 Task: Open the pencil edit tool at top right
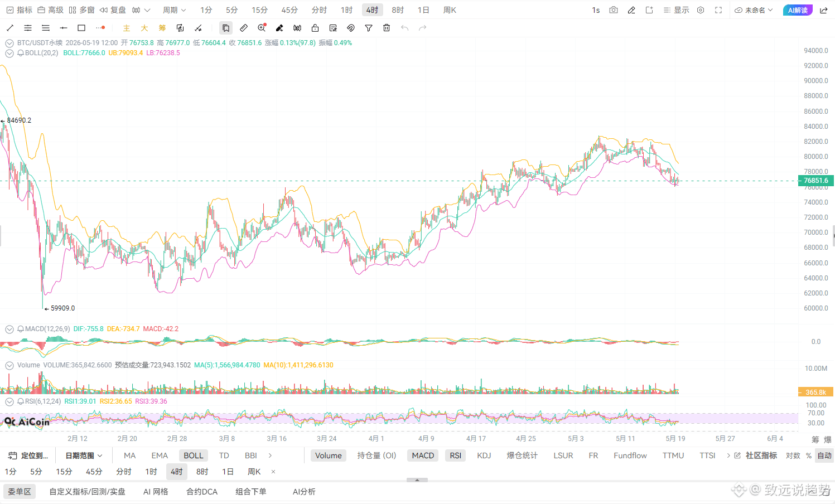pyautogui.click(x=631, y=10)
